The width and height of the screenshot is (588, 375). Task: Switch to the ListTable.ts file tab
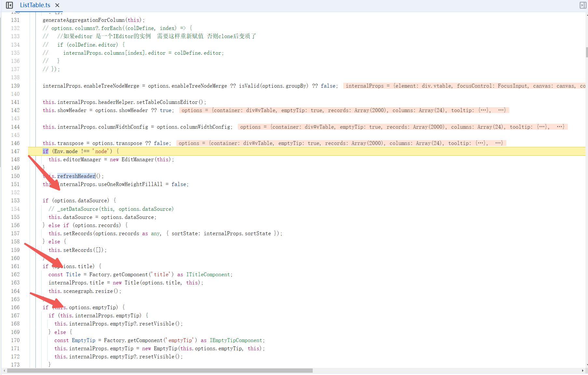[35, 5]
